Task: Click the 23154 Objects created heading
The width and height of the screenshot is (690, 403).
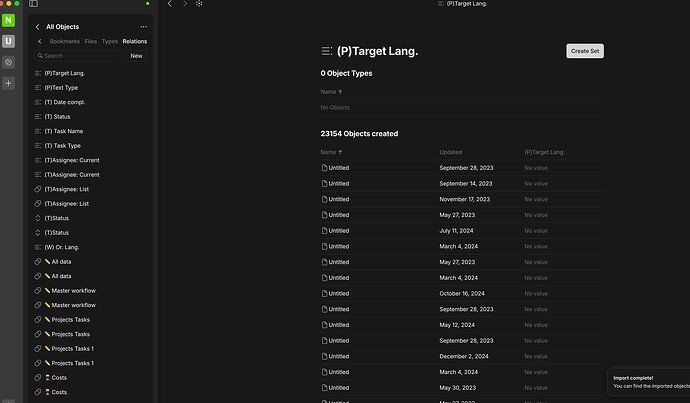Action: [359, 134]
